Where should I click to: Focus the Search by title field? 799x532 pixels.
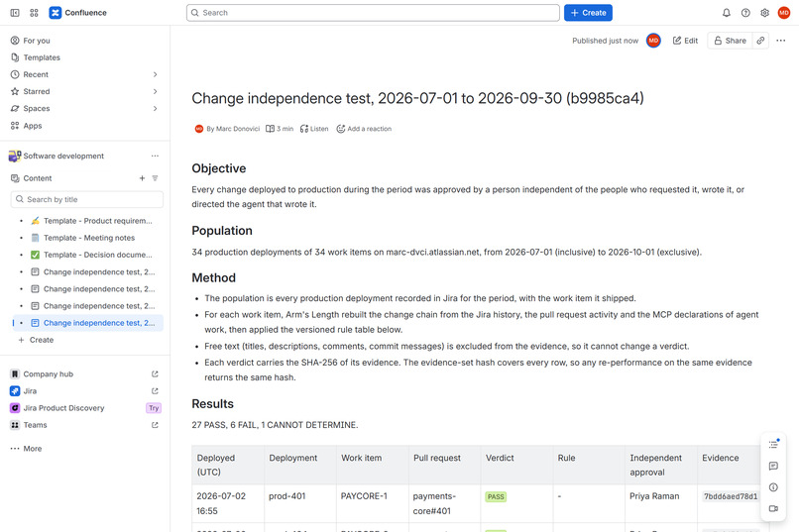[86, 199]
